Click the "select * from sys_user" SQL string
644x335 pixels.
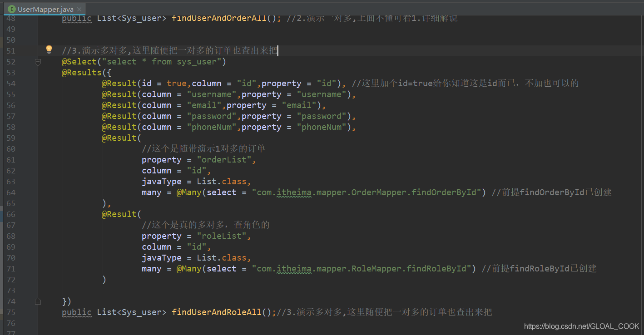click(161, 61)
